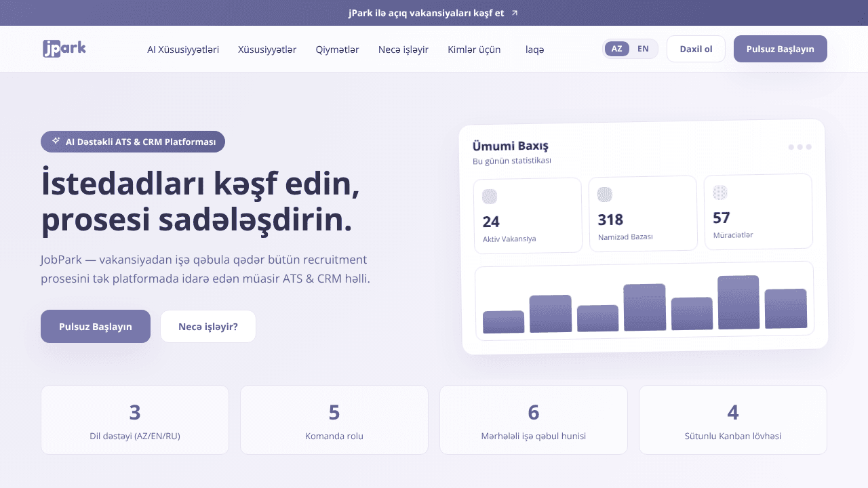Screen dimensions: 868x488
Task: Click the Dil dəstəyi (AZ/EN/RU) stat card
Action: pyautogui.click(x=135, y=420)
